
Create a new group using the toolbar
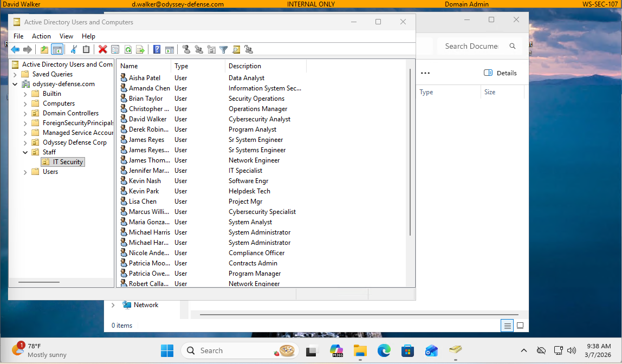tap(199, 49)
